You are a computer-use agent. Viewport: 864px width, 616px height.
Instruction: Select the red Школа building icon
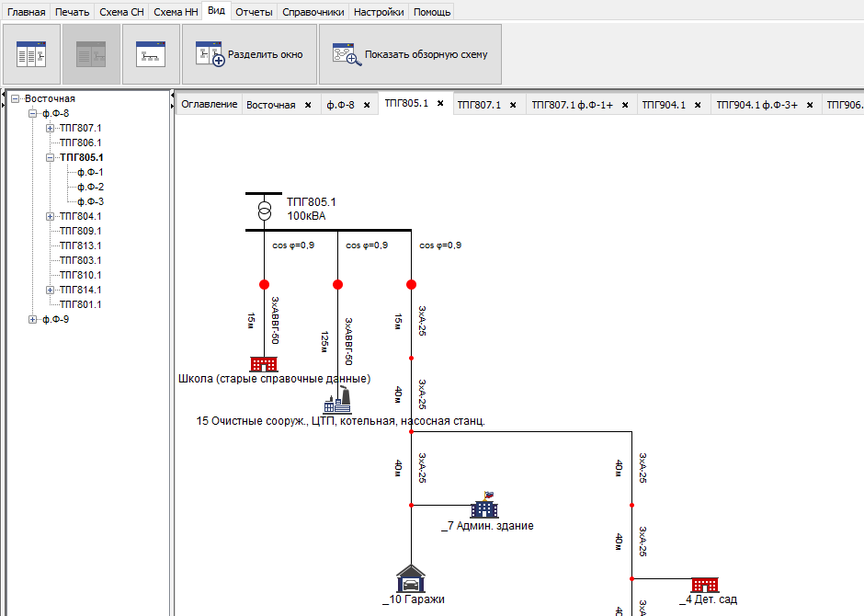[264, 364]
